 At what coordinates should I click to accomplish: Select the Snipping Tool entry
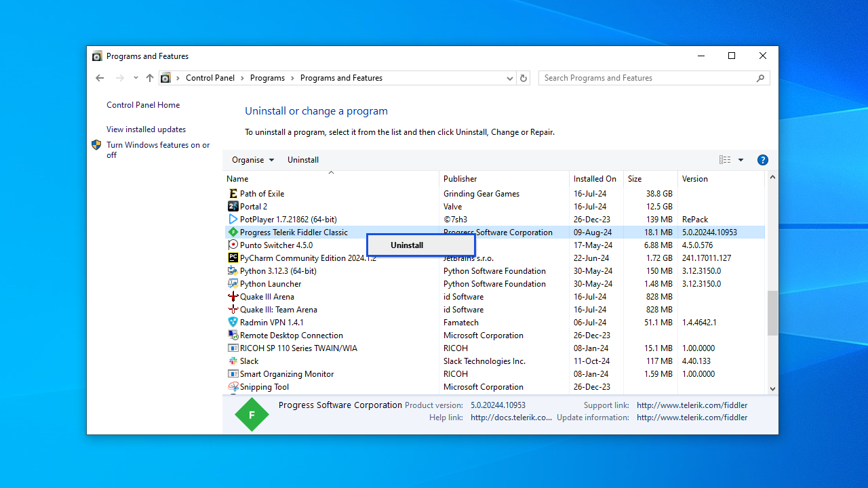(x=494, y=387)
